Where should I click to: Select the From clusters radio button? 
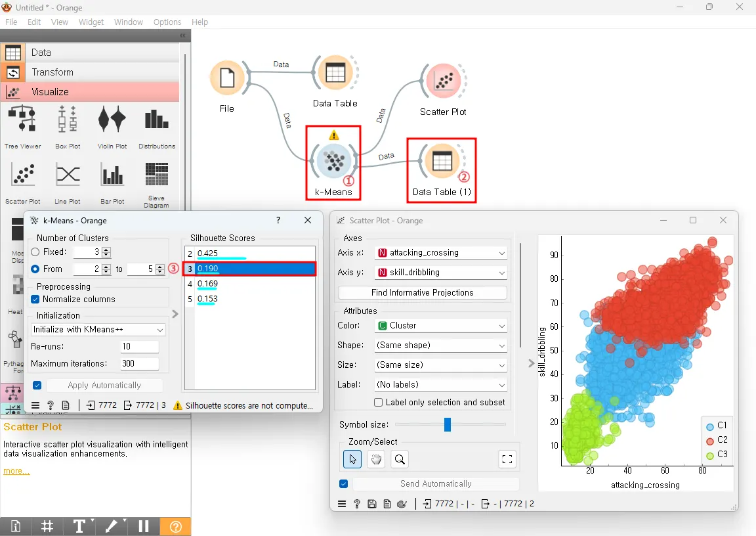[35, 269]
